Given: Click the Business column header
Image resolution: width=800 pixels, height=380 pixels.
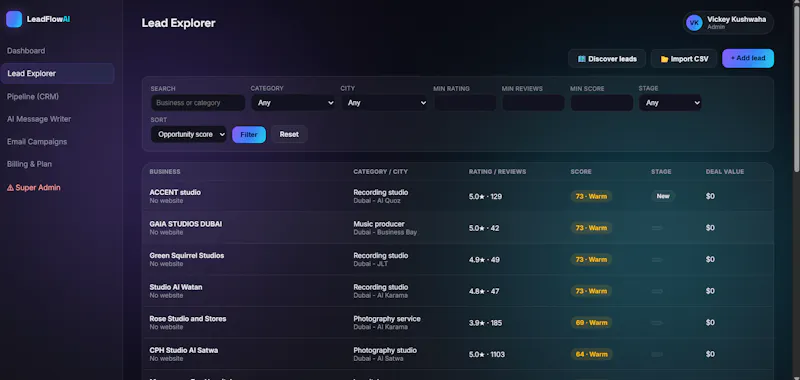Looking at the screenshot, I should tap(165, 172).
